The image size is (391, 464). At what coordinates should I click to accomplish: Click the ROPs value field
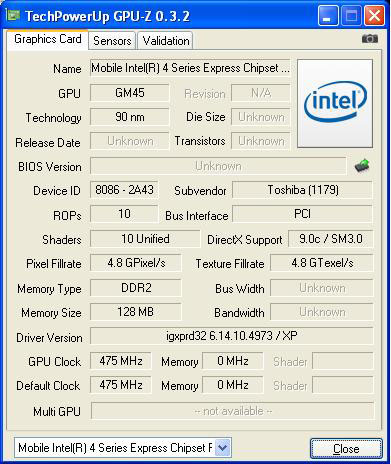point(124,214)
